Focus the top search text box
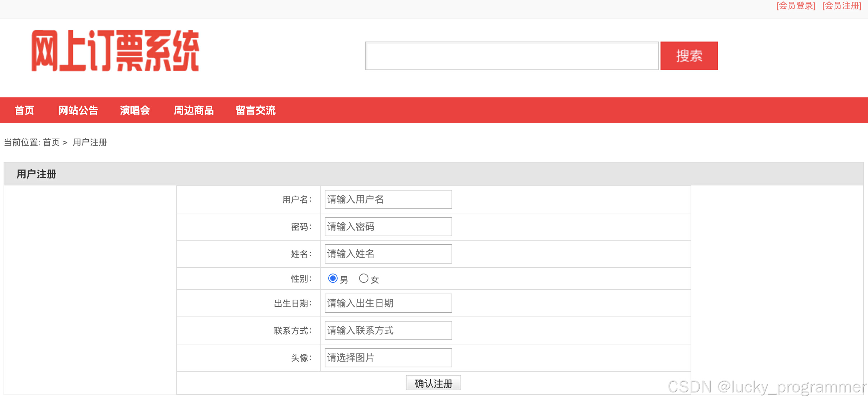 (511, 56)
